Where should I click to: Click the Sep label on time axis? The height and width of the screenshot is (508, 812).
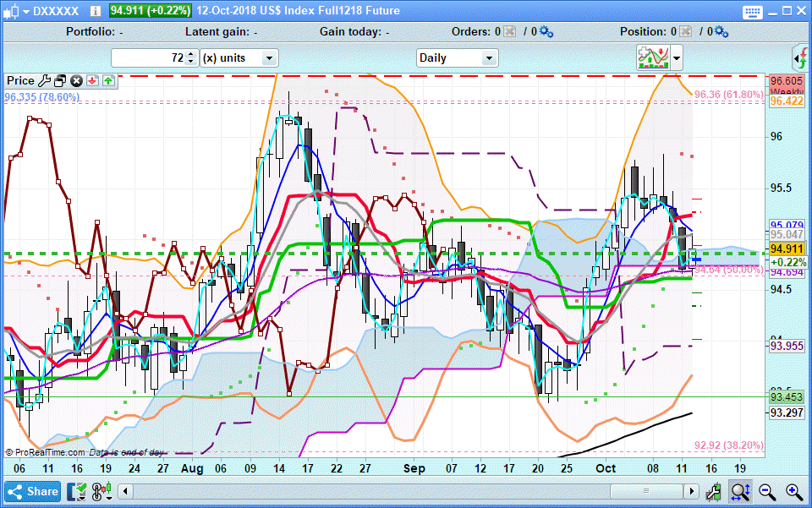point(414,468)
